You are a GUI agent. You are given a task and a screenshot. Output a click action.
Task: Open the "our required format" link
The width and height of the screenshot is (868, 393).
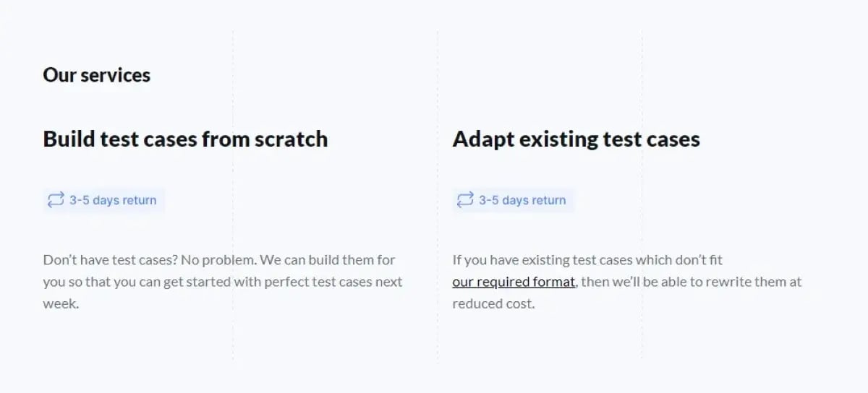514,282
